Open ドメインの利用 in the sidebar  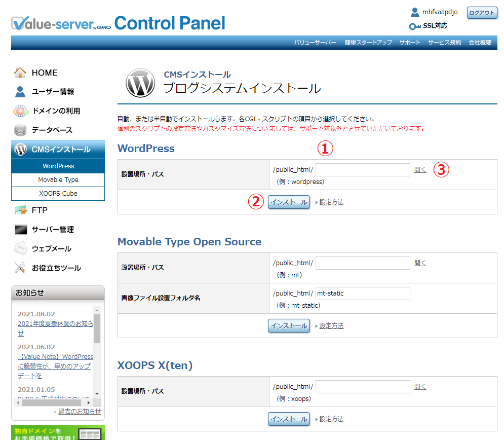[x=58, y=111]
